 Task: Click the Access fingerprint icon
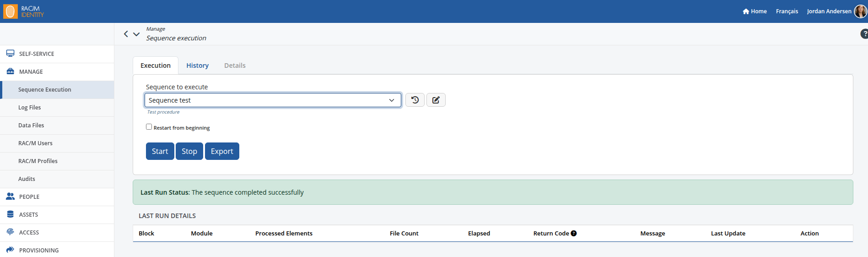tap(10, 232)
